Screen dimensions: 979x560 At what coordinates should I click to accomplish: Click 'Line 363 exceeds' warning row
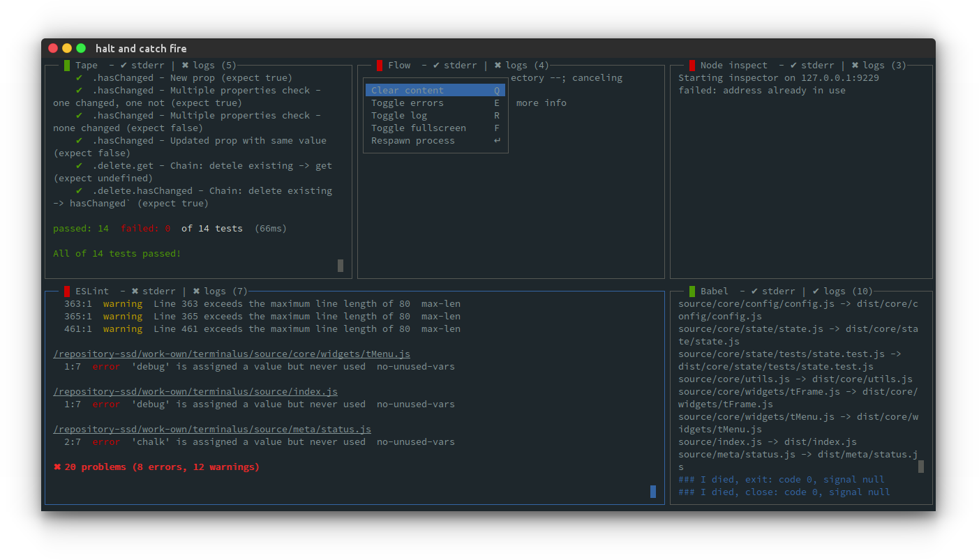262,303
